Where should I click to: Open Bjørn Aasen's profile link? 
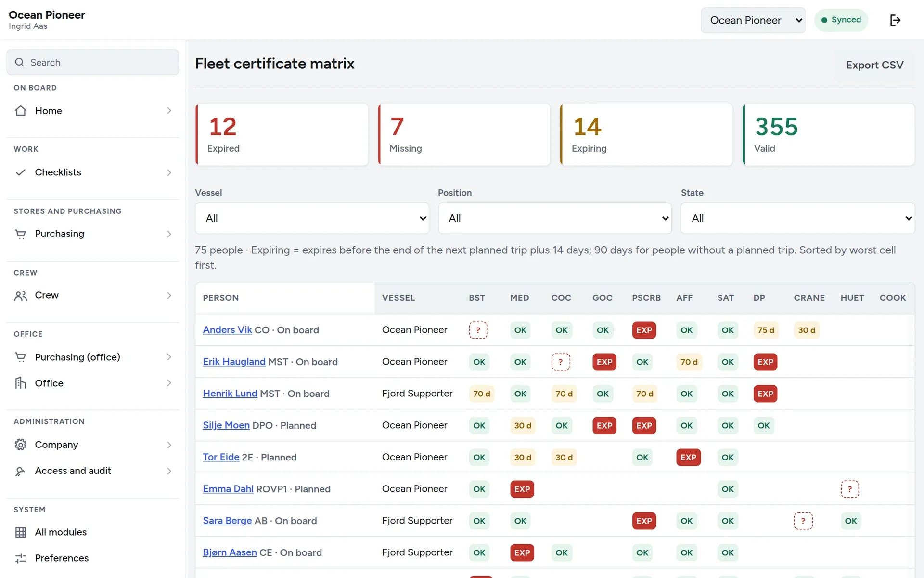point(230,552)
